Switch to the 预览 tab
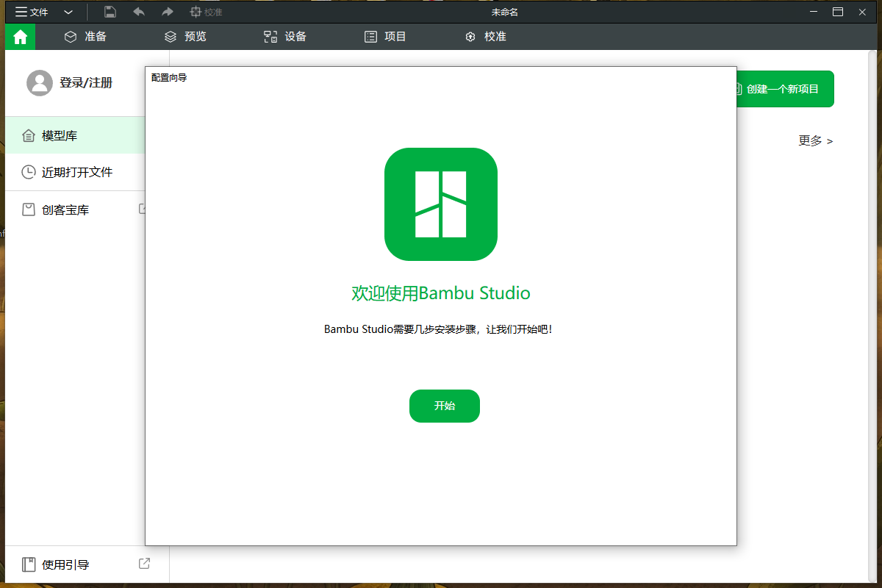Screen dimensions: 882x588 tap(185, 37)
